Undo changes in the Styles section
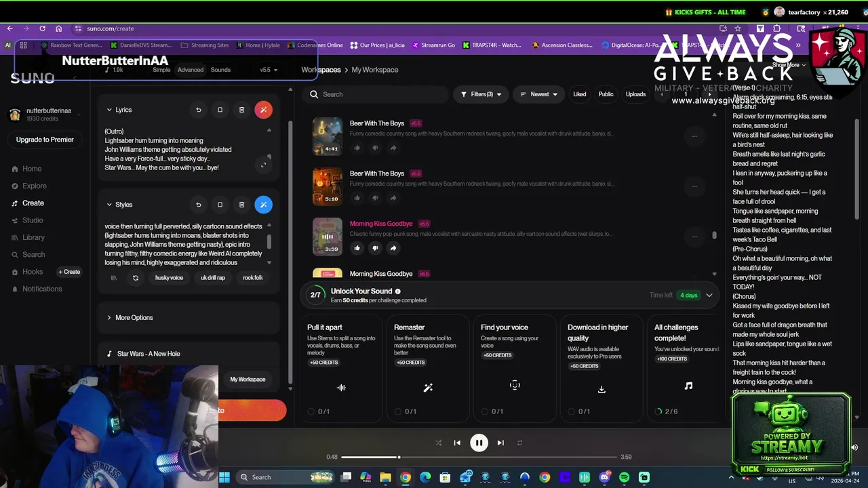Screen dimensions: 868x488 click(199, 205)
